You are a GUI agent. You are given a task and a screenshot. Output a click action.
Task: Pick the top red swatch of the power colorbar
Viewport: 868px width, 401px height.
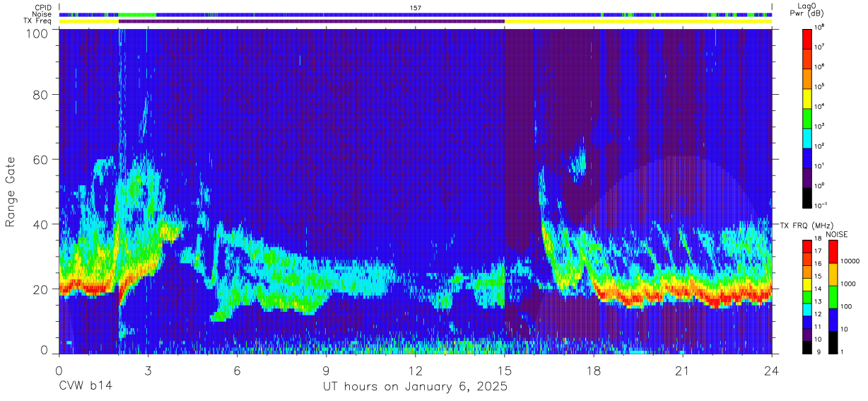(x=808, y=38)
